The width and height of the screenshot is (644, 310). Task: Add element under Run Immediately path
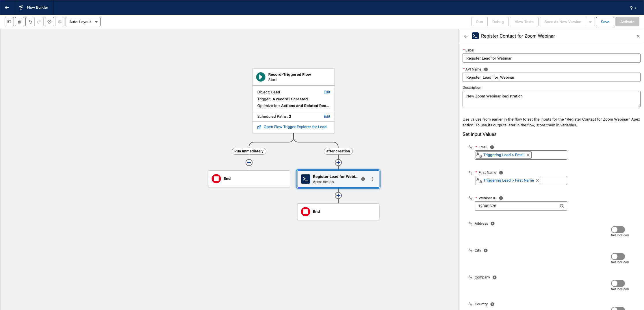coord(249,163)
